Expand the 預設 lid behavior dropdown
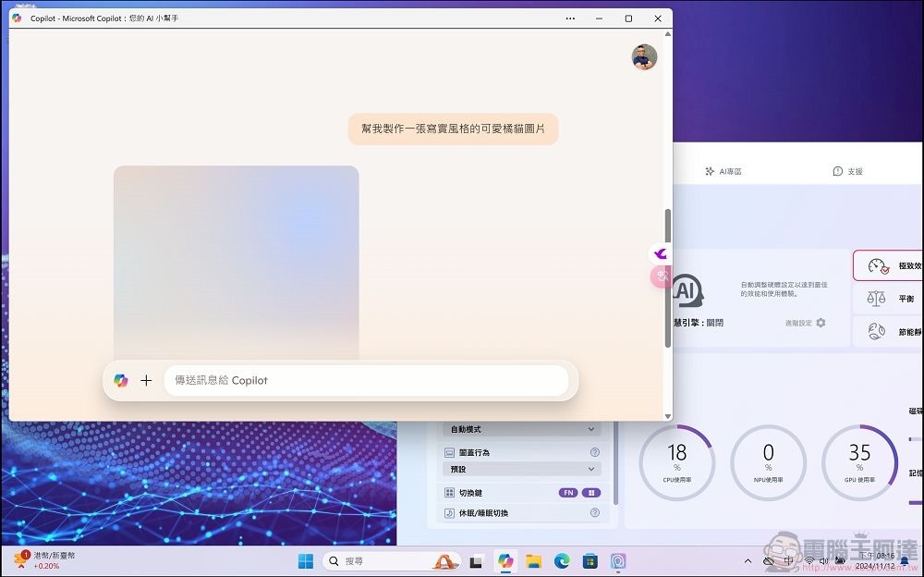The image size is (924, 577). [521, 469]
